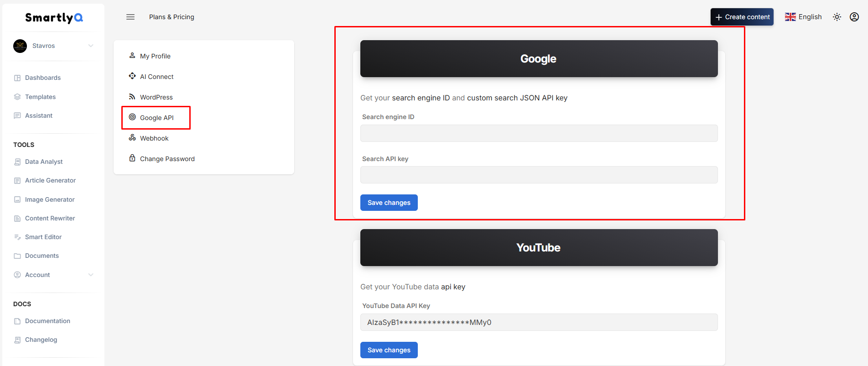The image size is (868, 366).
Task: Click the Article Generator icon
Action: tap(17, 181)
